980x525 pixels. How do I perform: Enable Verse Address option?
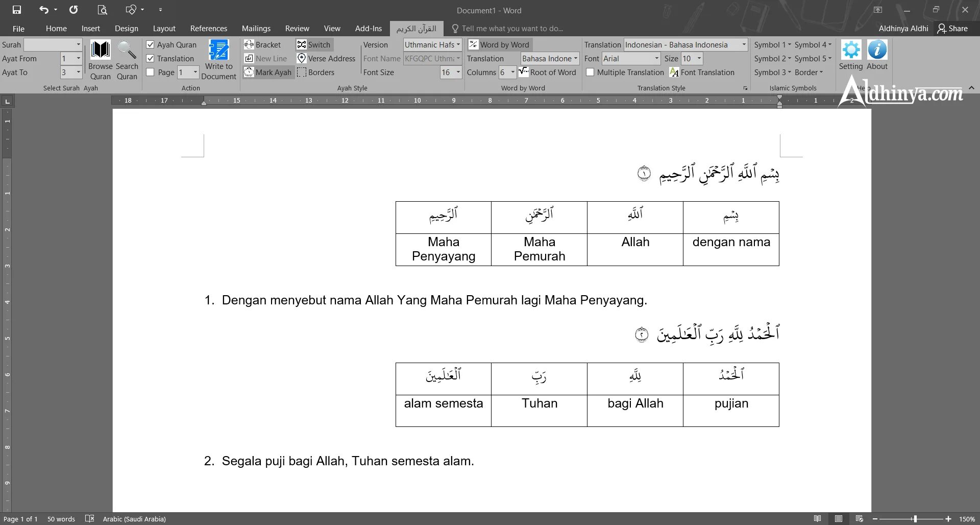click(x=326, y=59)
